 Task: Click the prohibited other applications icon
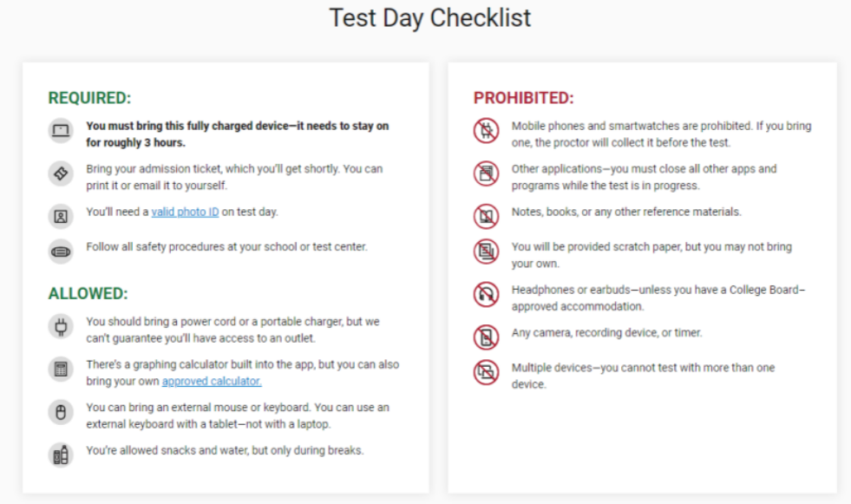pyautogui.click(x=486, y=173)
